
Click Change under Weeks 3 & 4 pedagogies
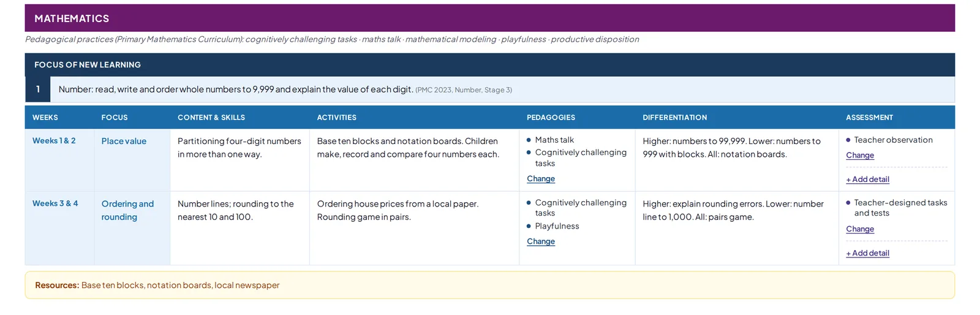(541, 241)
